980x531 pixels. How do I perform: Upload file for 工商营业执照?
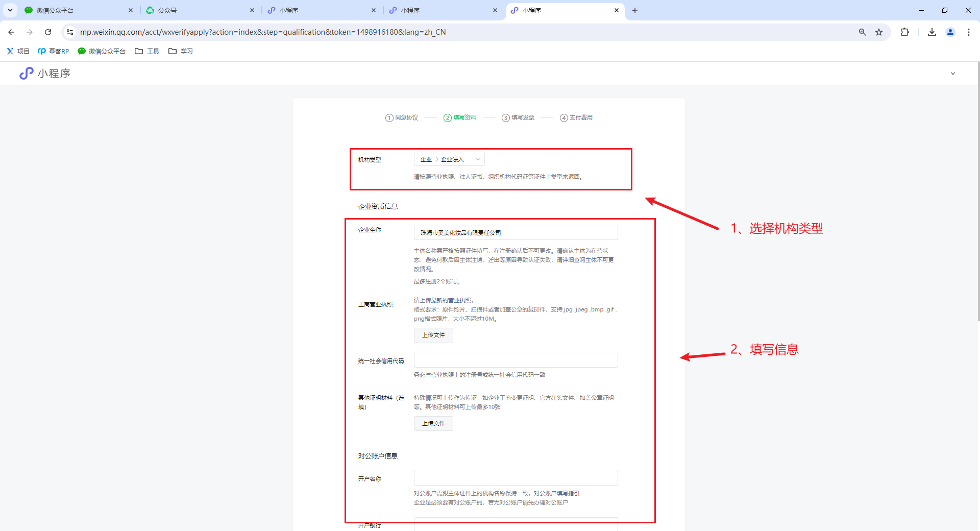coord(433,335)
